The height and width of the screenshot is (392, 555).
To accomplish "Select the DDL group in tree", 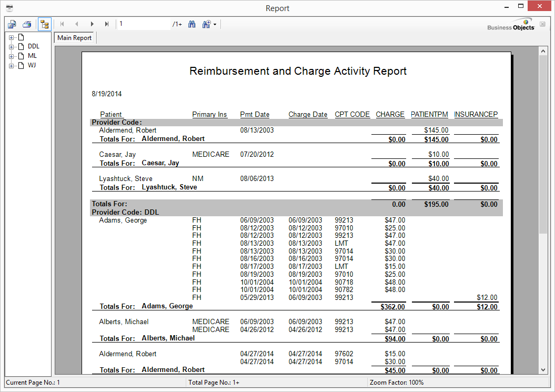I will [x=34, y=46].
